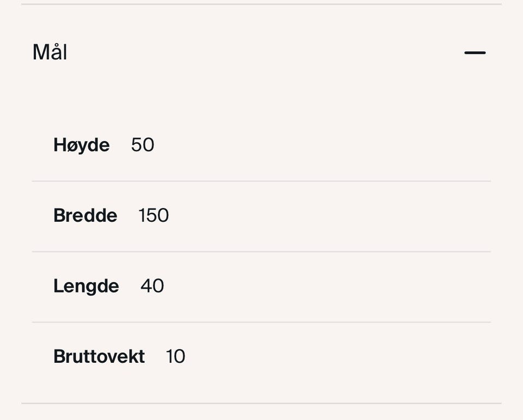
Task: Click empty space right of Bredde value
Action: point(327,216)
